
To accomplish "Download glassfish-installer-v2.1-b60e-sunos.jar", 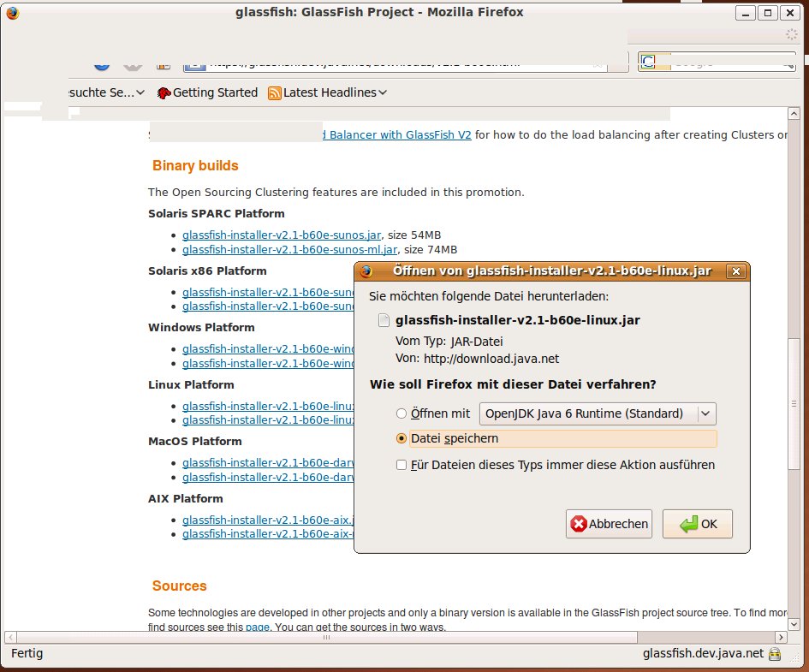I will [282, 235].
